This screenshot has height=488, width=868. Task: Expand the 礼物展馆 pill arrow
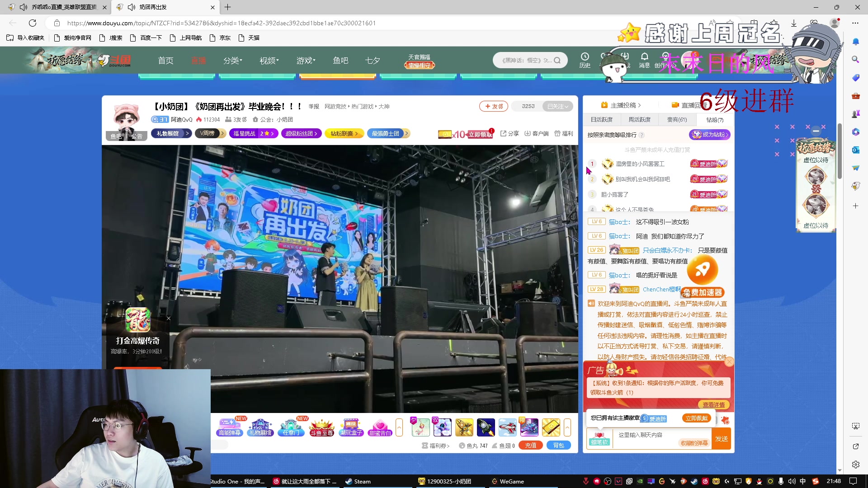[187, 133]
